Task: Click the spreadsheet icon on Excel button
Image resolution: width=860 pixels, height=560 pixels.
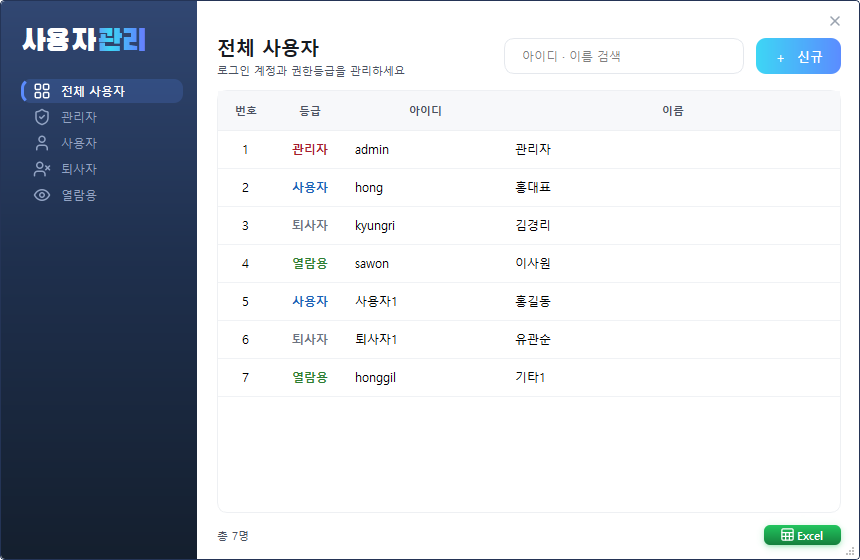Action: [x=787, y=535]
